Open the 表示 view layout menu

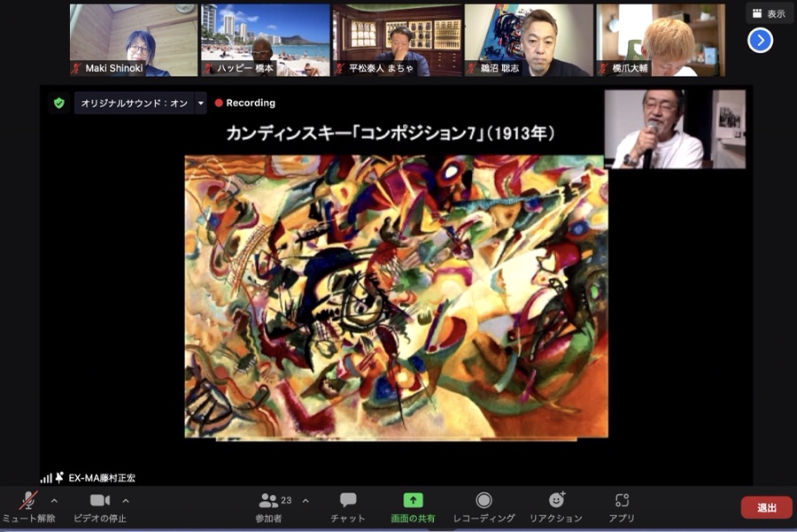click(769, 13)
